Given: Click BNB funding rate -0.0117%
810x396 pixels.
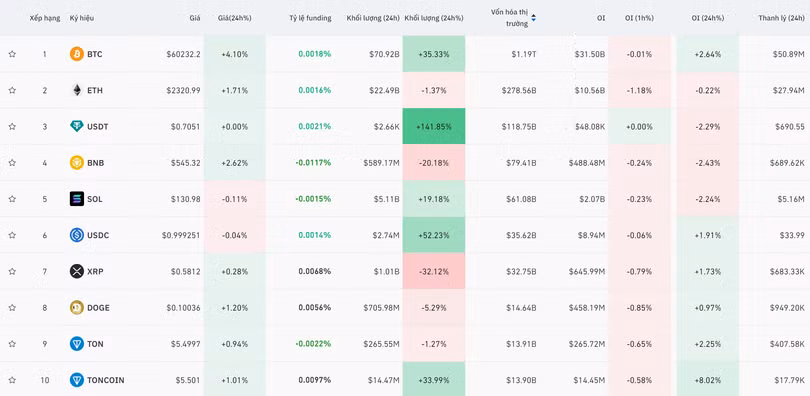Looking at the screenshot, I should 313,163.
